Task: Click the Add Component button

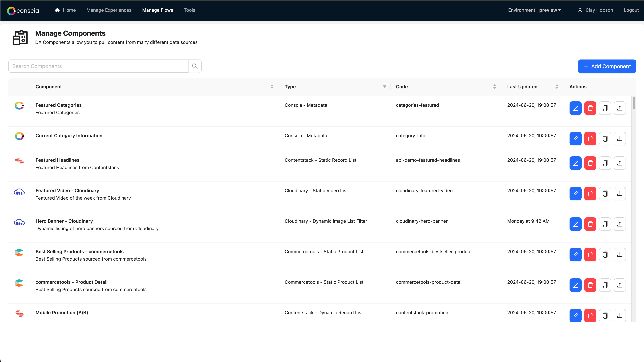Action: (x=607, y=66)
